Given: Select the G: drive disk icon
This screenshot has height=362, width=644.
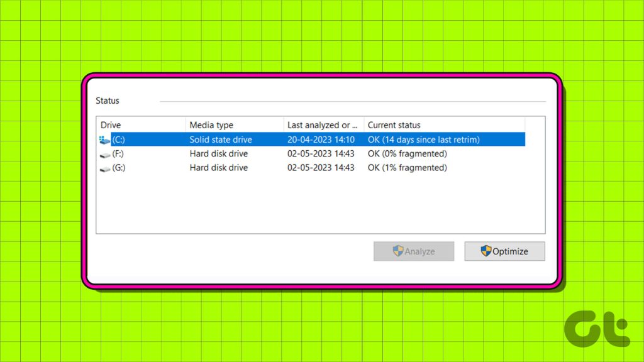Looking at the screenshot, I should tap(105, 168).
